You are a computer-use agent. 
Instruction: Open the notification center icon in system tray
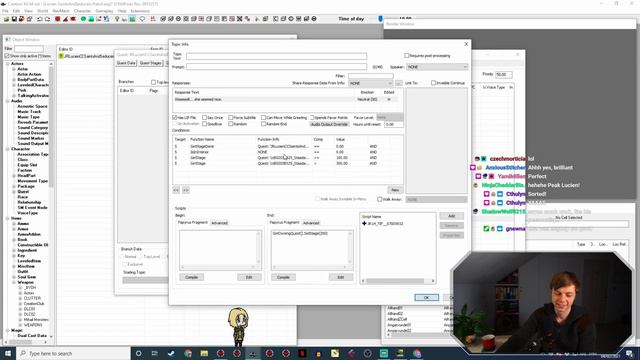(x=629, y=353)
